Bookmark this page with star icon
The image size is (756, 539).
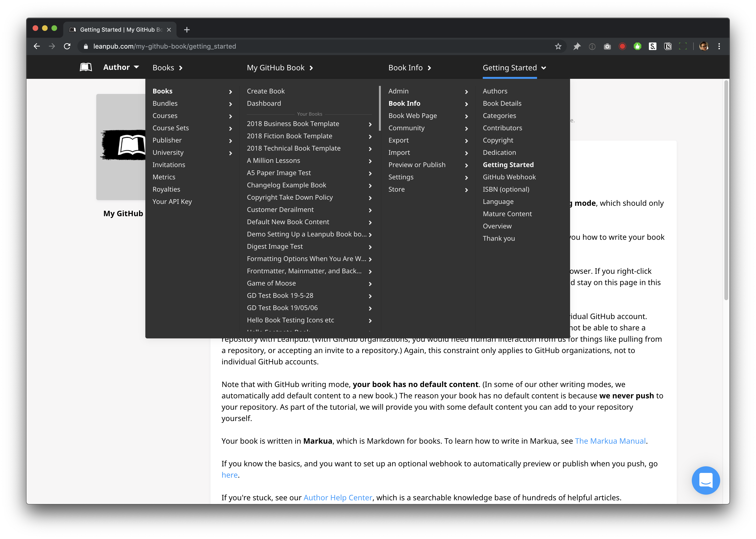click(x=558, y=46)
